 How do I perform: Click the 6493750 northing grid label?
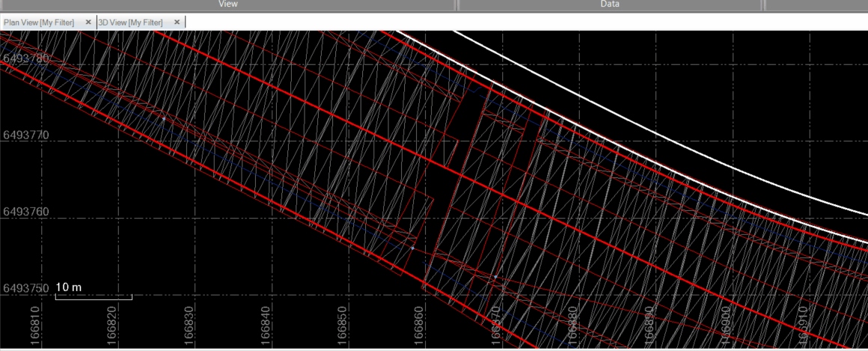click(x=26, y=289)
